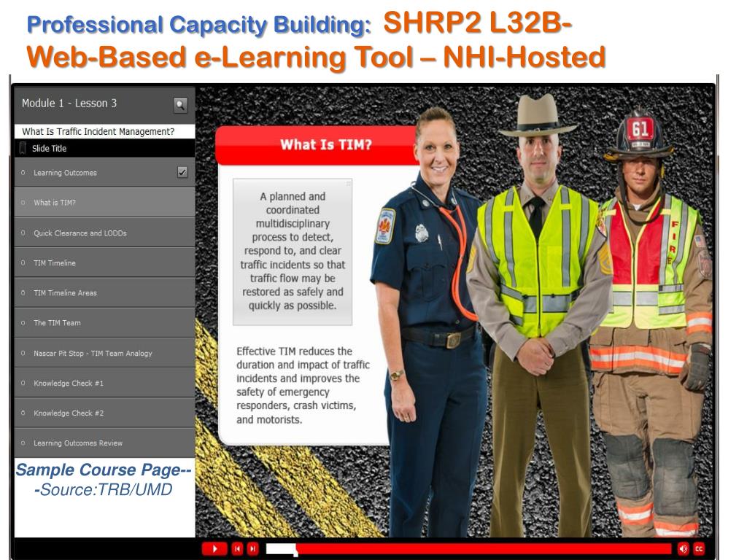Open Quick Clearance and LODDs slide
Screen dimensions: 747x560
click(x=80, y=233)
